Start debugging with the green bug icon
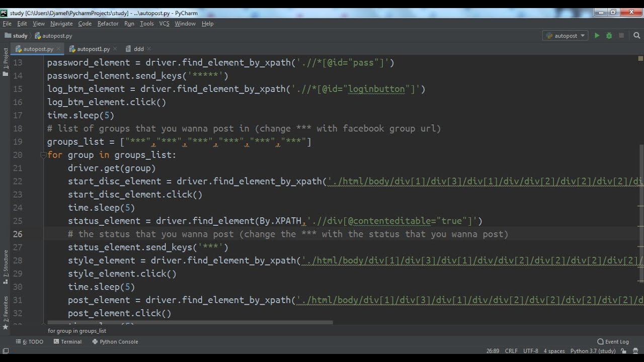The image size is (644, 362). click(x=609, y=36)
